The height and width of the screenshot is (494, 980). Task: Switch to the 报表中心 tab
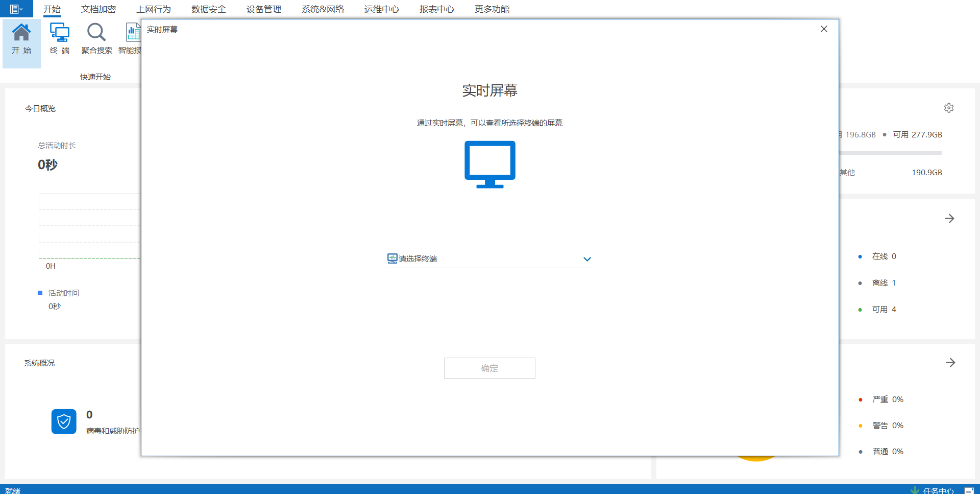[436, 9]
